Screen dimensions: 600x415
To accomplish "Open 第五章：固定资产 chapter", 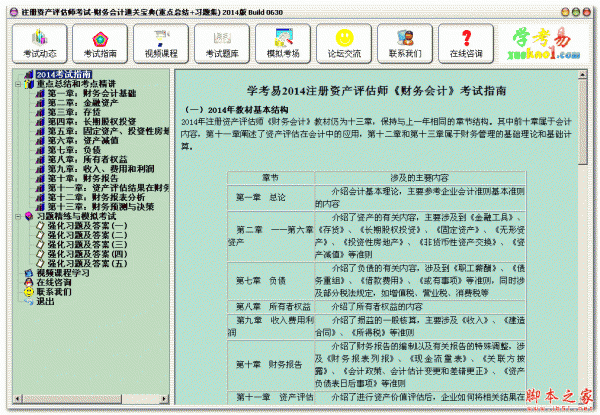I will (108, 131).
